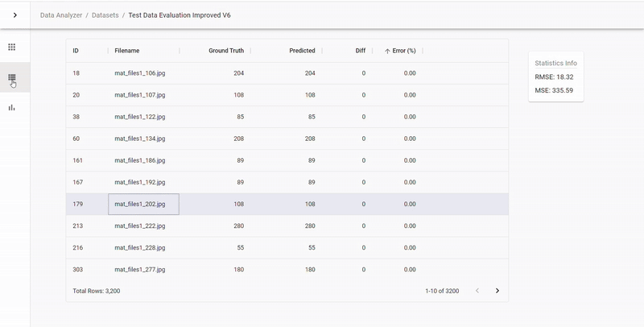Open the bar chart view icon

tap(12, 108)
